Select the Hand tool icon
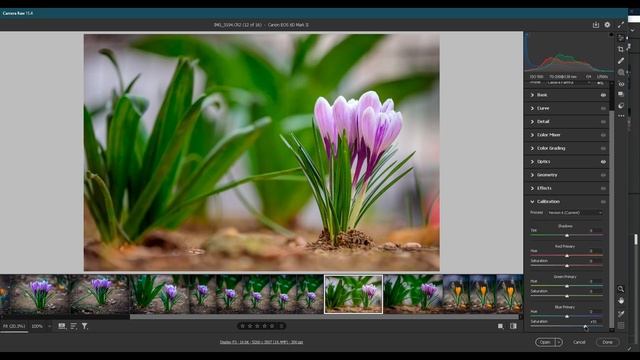The width and height of the screenshot is (640, 360). (621, 301)
